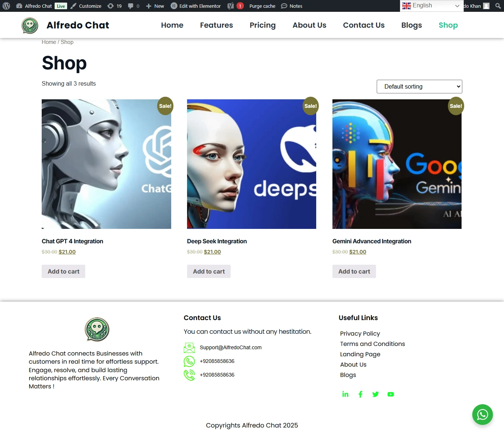Click the footer Alfredo Chat logo
This screenshot has width=504, height=436.
click(x=97, y=329)
